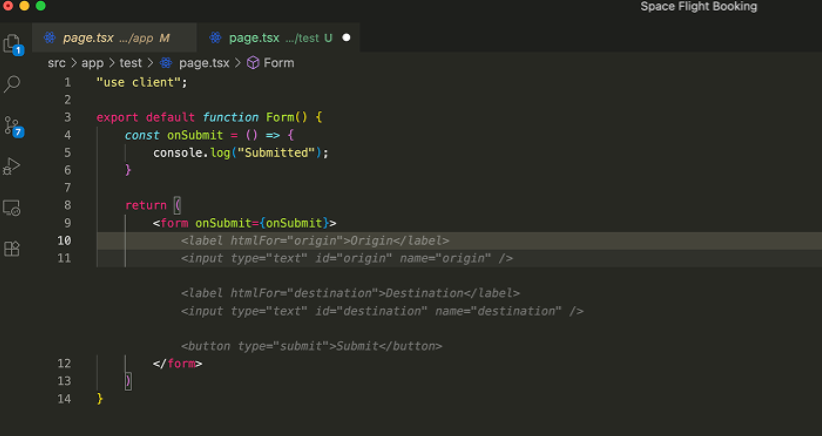
Task: Click the Form symbol icon in breadcrumbs
Action: click(253, 63)
